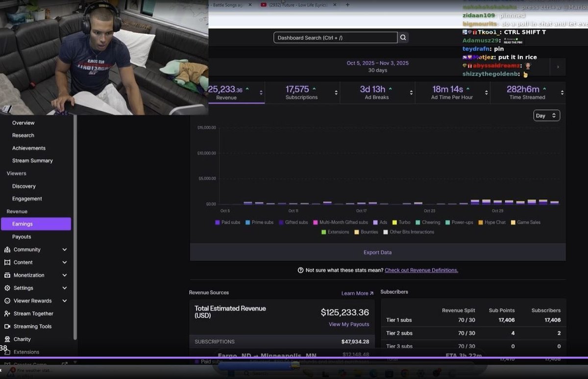The image size is (588, 379).
Task: Click the Charity icon in sidebar
Action: [7, 339]
